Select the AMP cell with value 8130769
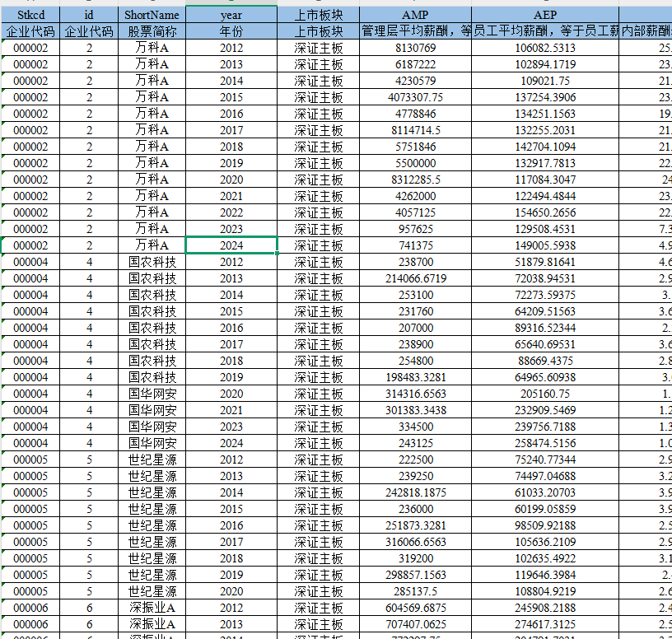 pyautogui.click(x=415, y=48)
